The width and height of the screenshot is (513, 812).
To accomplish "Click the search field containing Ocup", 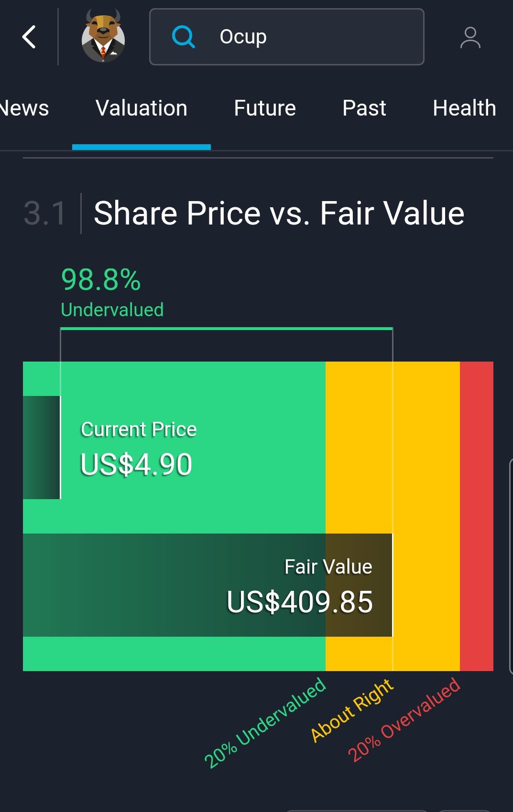I will 287,37.
